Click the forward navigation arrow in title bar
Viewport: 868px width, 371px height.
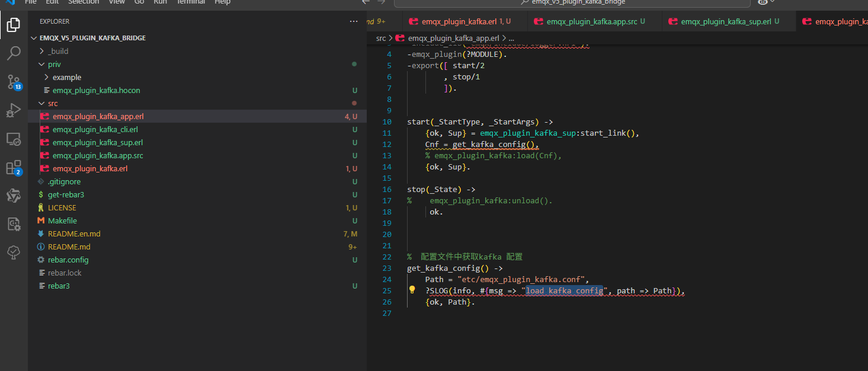[x=382, y=2]
